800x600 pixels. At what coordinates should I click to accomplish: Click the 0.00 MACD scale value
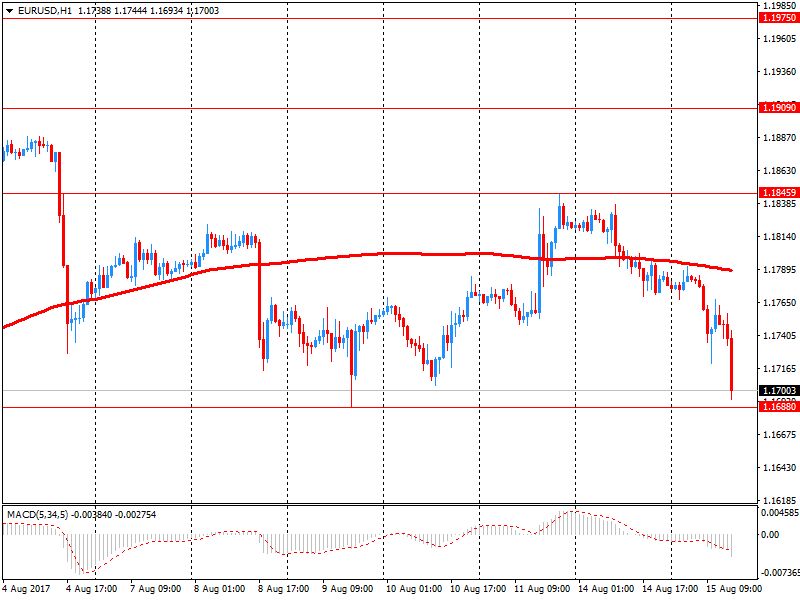pyautogui.click(x=770, y=535)
